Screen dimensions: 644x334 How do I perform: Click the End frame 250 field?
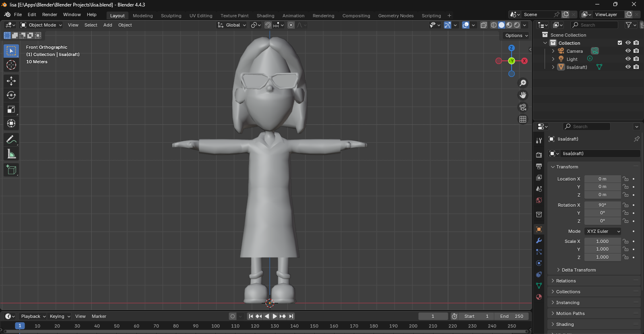click(x=512, y=316)
